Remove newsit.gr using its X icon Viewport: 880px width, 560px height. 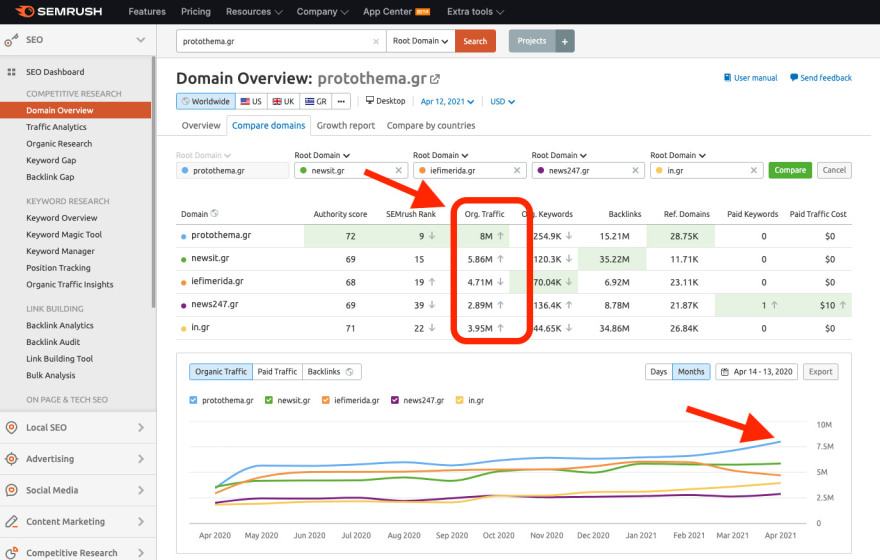pyautogui.click(x=398, y=171)
